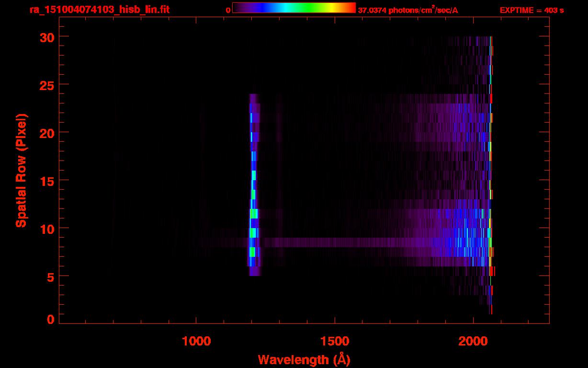
Task: Click the color bar minimum value 0
Action: [228, 10]
